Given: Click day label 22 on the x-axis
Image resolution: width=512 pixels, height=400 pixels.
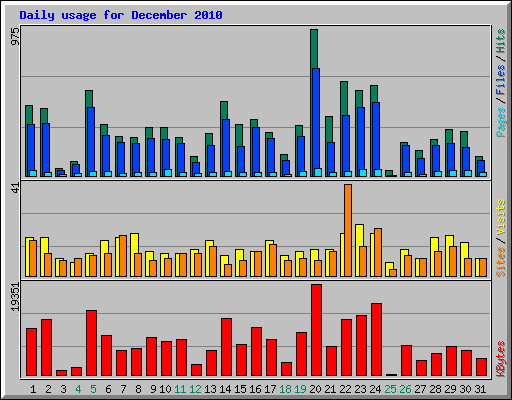Looking at the screenshot, I should tap(345, 389).
